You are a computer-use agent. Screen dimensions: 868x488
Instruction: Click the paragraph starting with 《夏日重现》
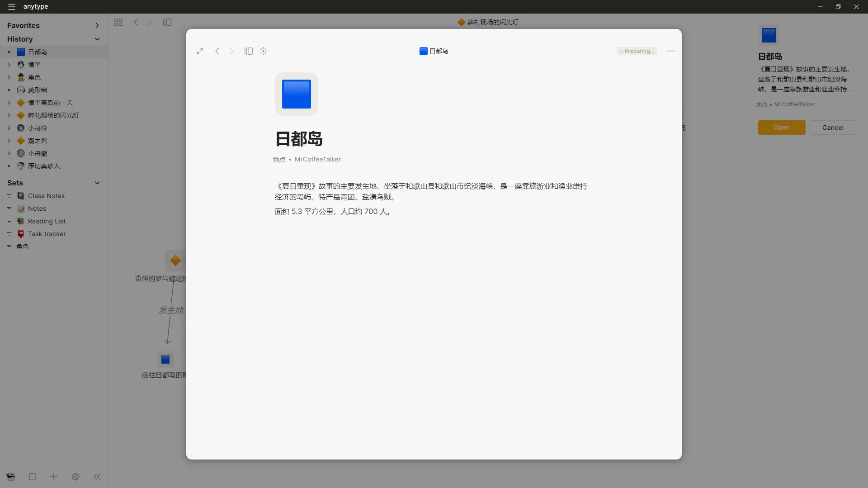pyautogui.click(x=431, y=192)
